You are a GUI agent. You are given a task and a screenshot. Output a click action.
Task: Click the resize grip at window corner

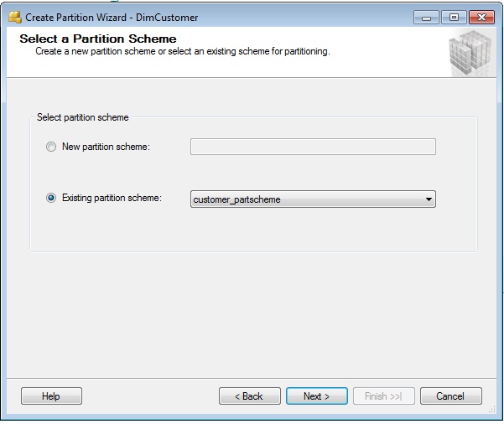pyautogui.click(x=492, y=410)
